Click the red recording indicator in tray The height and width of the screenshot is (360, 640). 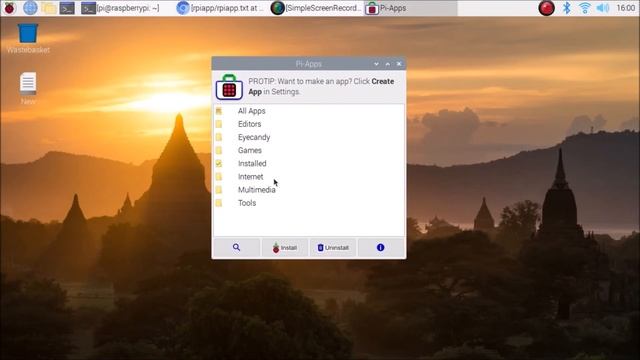click(546, 8)
